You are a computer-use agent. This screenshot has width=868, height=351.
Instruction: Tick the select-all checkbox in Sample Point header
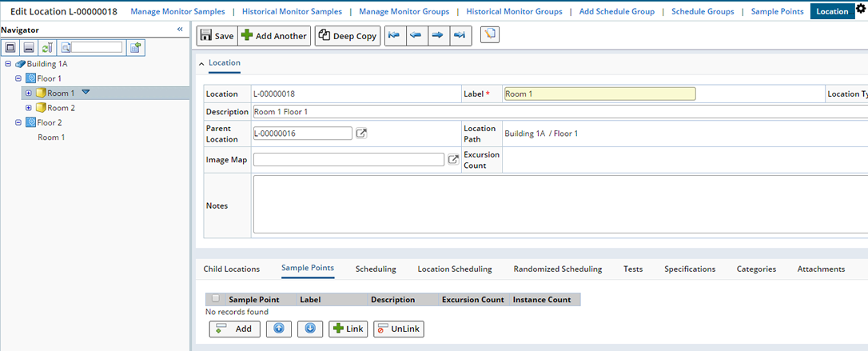point(215,299)
